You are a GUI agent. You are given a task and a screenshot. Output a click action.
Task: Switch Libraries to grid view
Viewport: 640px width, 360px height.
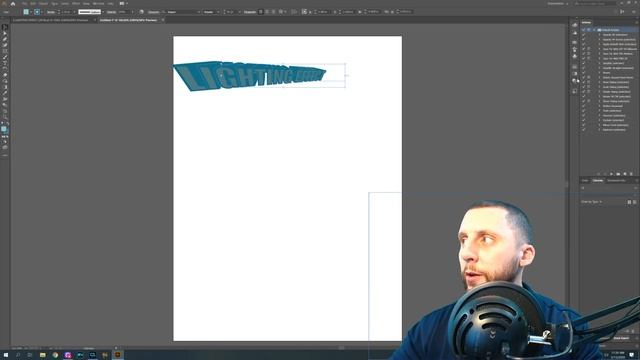tap(629, 202)
